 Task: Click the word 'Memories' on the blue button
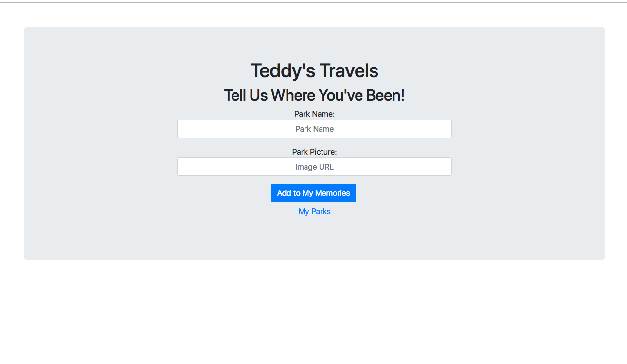click(333, 193)
